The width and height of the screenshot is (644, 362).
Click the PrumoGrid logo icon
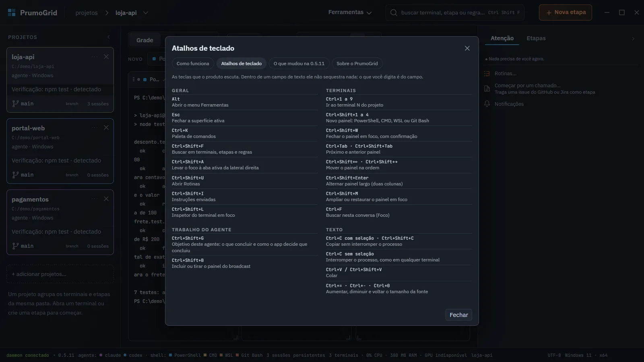(12, 12)
